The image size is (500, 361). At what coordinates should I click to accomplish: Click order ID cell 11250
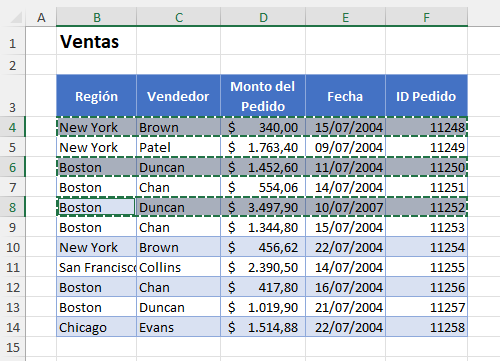click(x=427, y=167)
